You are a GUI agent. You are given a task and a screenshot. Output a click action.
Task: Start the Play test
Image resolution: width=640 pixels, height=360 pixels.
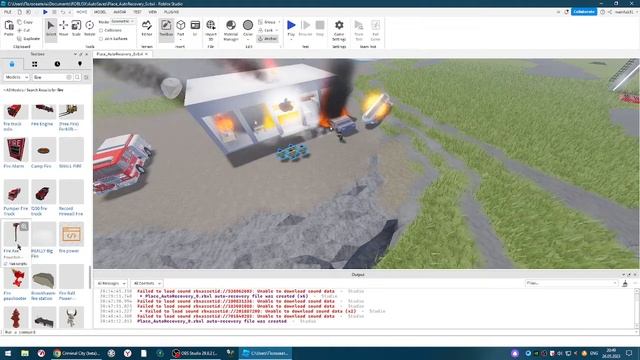291,29
